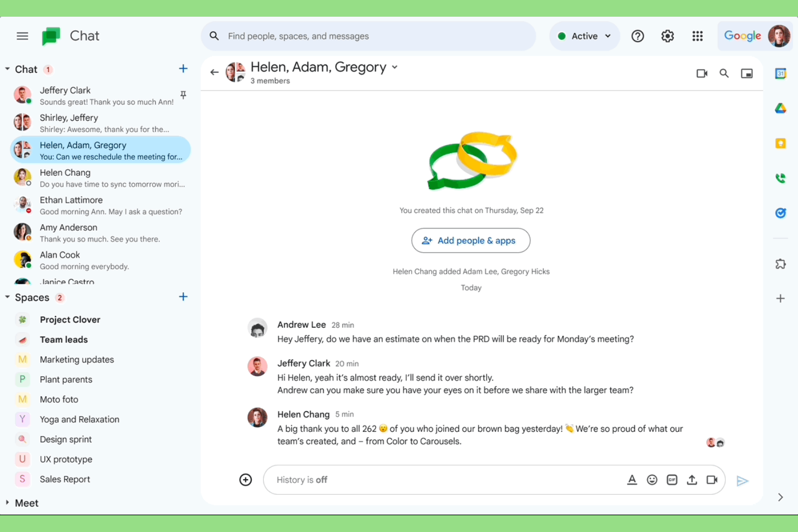
Task: Click the Add people & apps button
Action: [470, 240]
